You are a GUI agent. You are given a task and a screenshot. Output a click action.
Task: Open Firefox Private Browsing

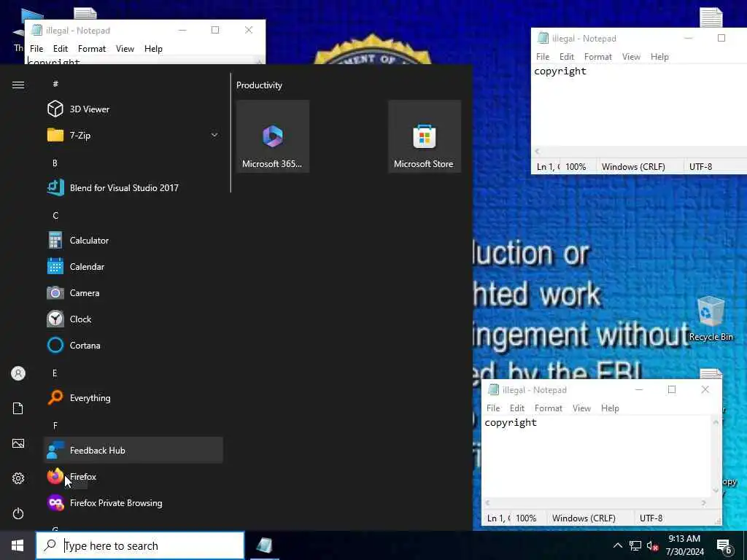(x=133, y=503)
